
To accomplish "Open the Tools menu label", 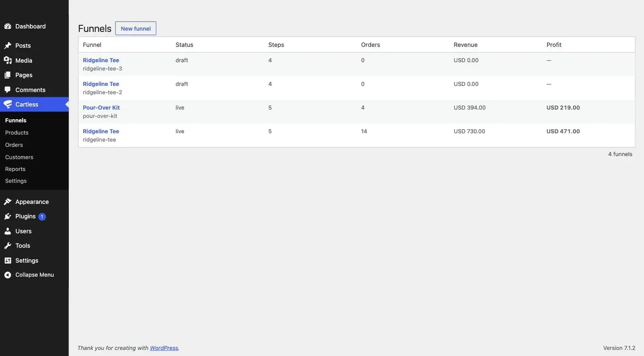I will point(23,246).
